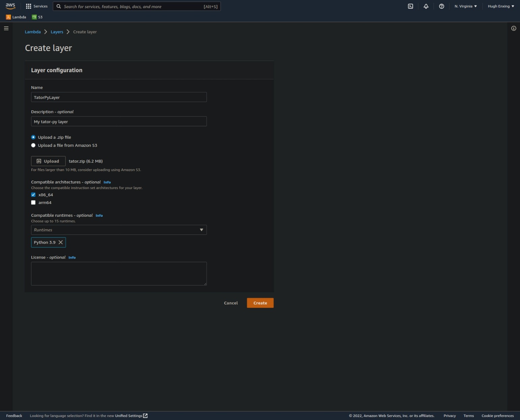
Task: Open the Hugh Enxing account menu
Action: coord(501,6)
